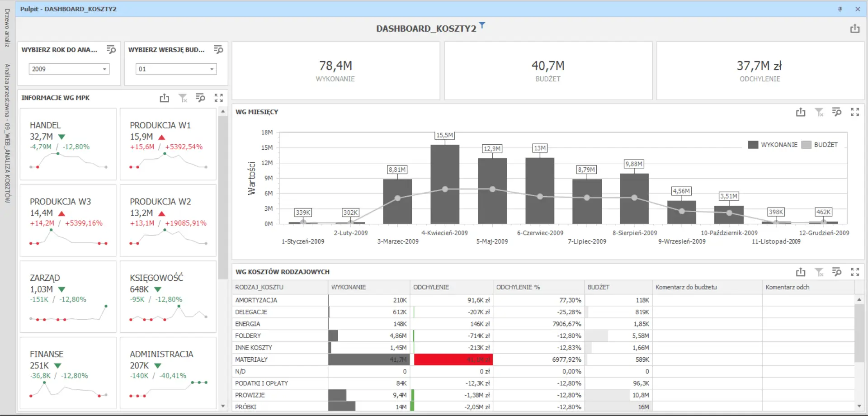Image resolution: width=868 pixels, height=416 pixels.
Task: Clear filter in WG KOSZTÓW RODZAJOWYCH panel
Action: click(819, 272)
